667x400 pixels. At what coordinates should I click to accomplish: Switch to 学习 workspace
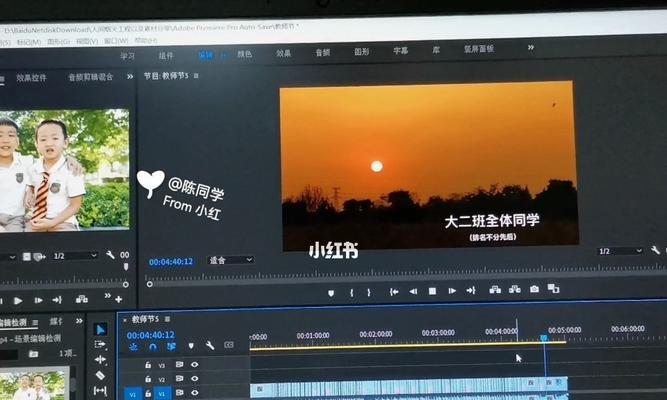[127, 56]
